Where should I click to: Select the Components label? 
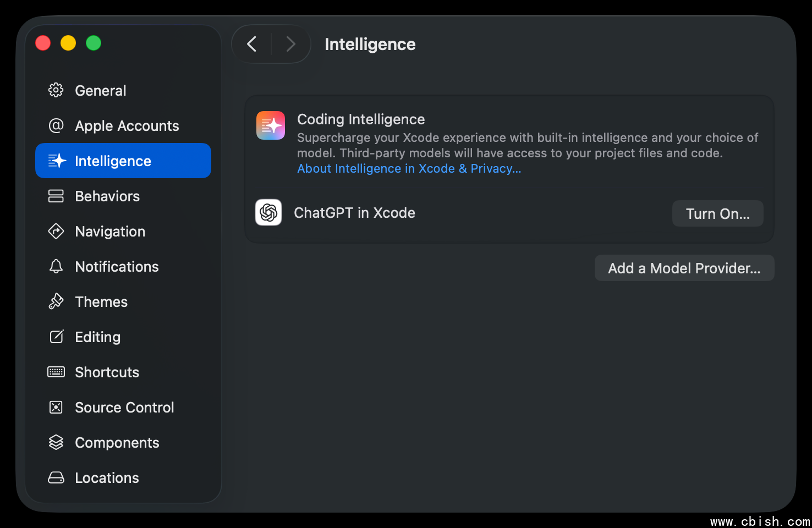click(x=117, y=443)
